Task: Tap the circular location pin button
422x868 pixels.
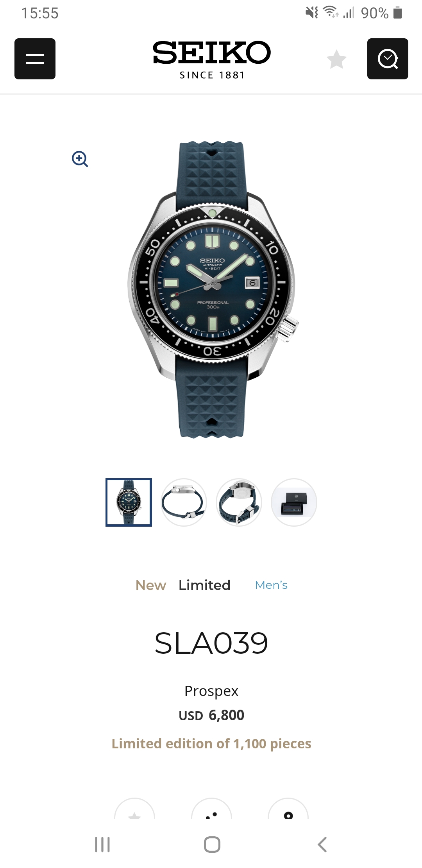Action: click(288, 809)
